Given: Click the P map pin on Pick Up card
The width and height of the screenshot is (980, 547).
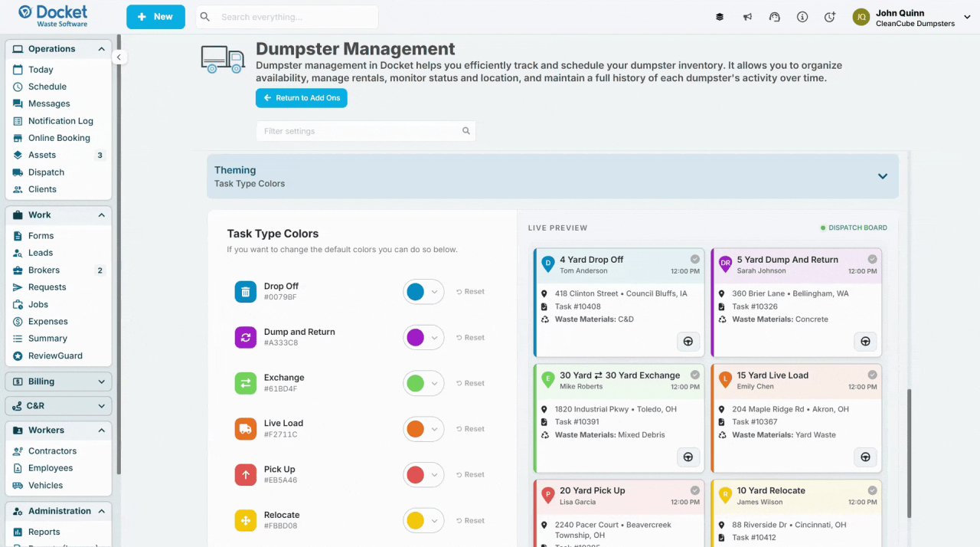Looking at the screenshot, I should 547,495.
